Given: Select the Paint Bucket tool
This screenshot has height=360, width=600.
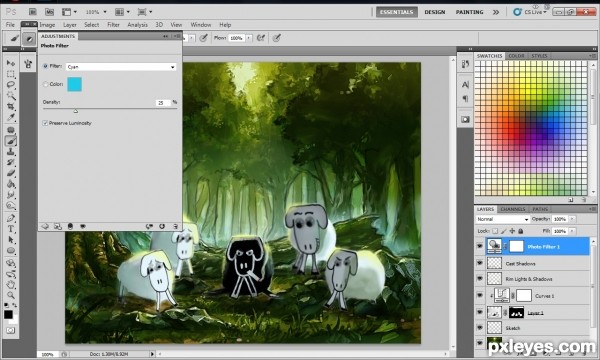Looking at the screenshot, I should tap(11, 184).
